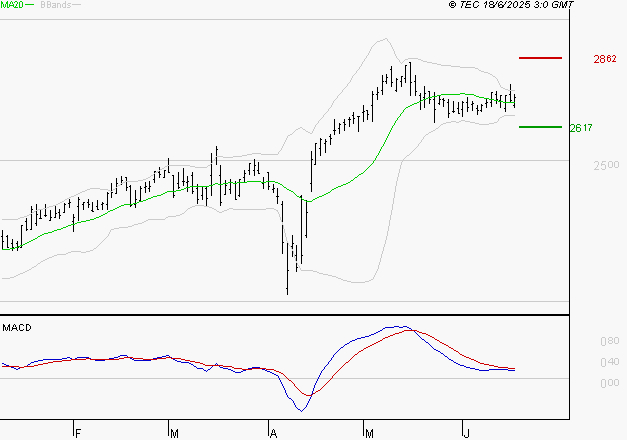The height and width of the screenshot is (440, 627).
Task: Click the M month marker before J
Action: click(369, 434)
